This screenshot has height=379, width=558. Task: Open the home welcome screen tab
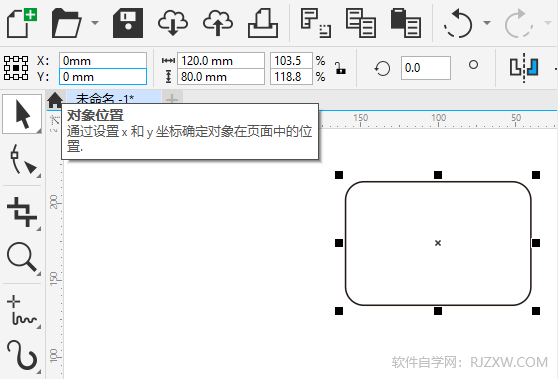[55, 99]
